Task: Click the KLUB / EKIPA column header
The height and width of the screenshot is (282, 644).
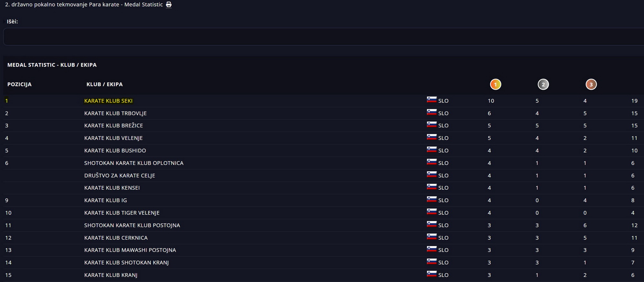Action: point(104,85)
